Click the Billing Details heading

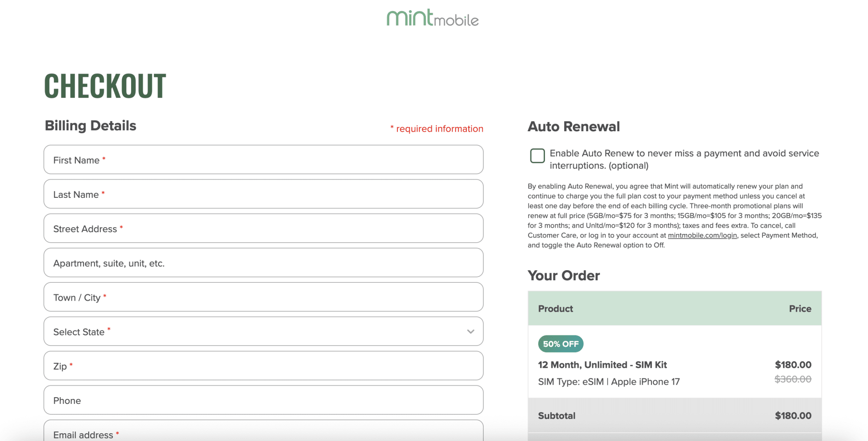pyautogui.click(x=90, y=125)
